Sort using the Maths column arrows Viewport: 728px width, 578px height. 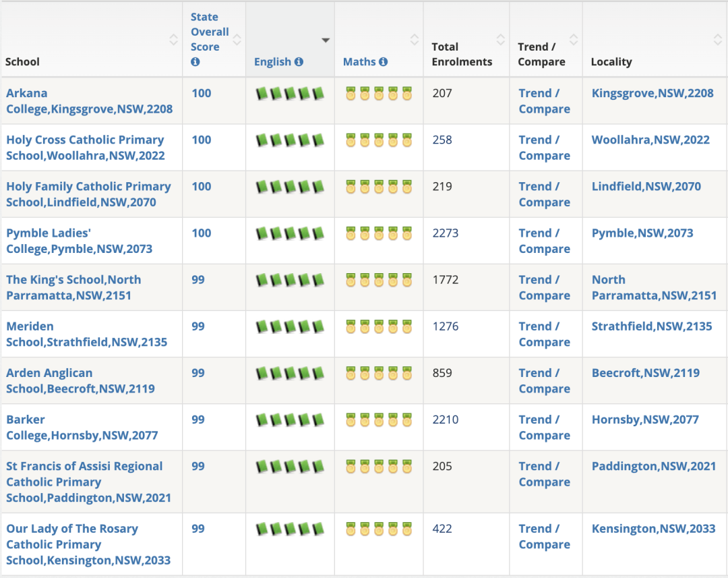[x=415, y=40]
